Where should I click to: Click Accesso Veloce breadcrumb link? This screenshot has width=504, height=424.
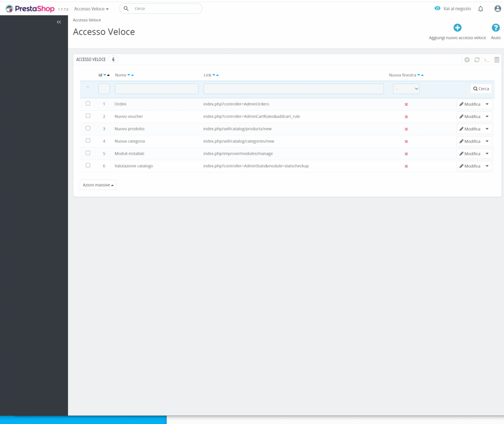click(x=87, y=20)
